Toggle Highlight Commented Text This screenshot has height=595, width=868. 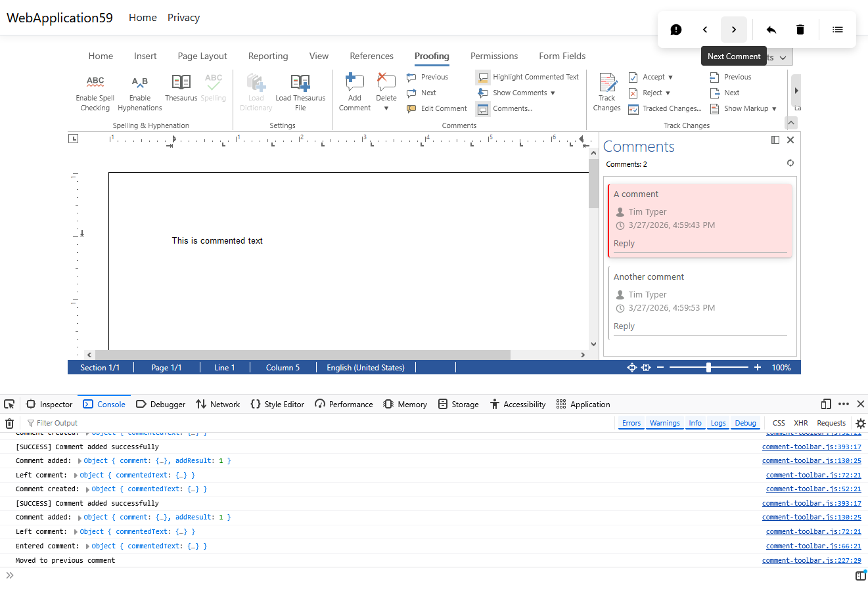pyautogui.click(x=528, y=77)
